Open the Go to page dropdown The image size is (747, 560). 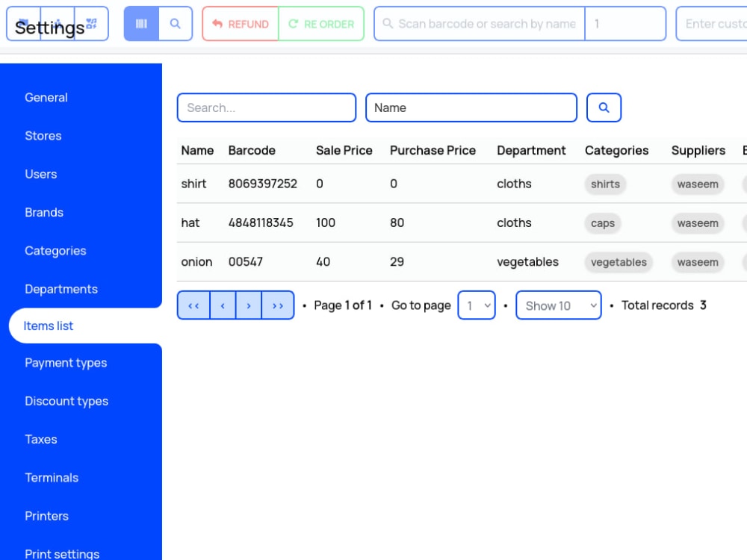[x=477, y=305]
